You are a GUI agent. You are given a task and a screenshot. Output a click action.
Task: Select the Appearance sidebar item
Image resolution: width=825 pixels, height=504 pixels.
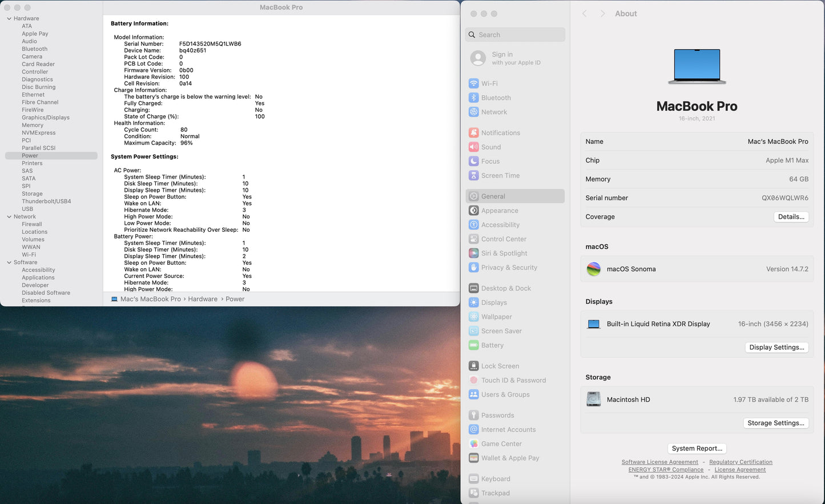click(500, 211)
